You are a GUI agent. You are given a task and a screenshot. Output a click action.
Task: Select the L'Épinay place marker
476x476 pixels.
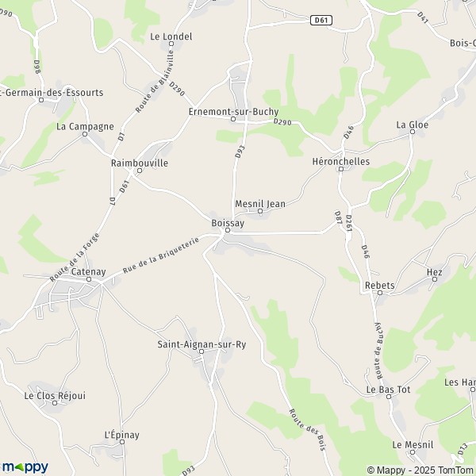[122, 442]
